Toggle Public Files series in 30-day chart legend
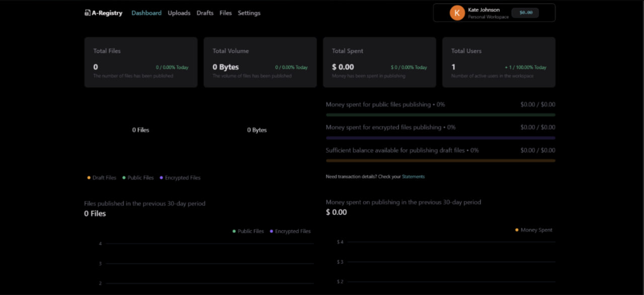The image size is (644, 295). 234,231
